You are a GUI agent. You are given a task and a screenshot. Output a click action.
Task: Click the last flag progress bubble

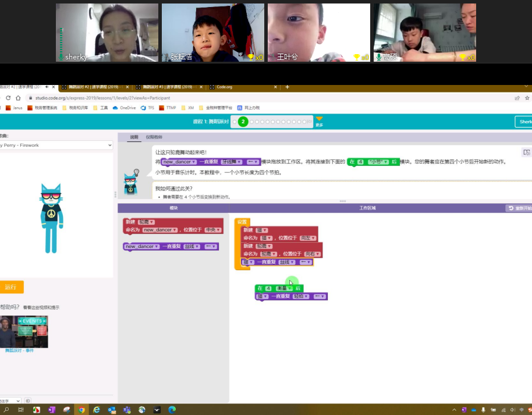[x=310, y=122]
